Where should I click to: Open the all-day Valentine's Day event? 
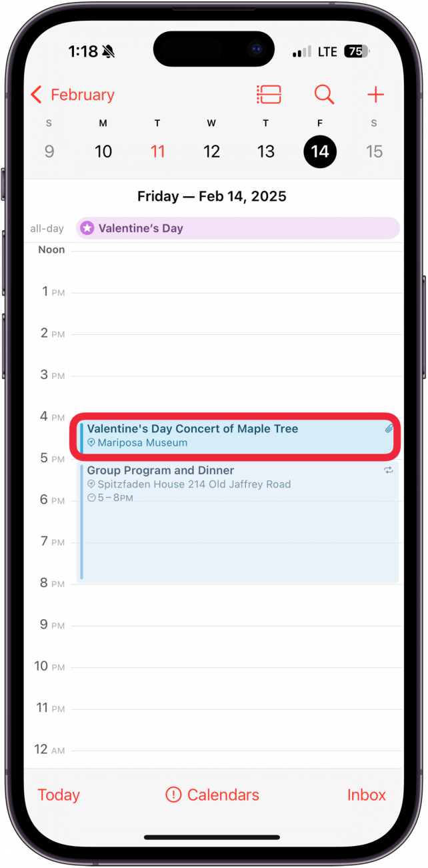point(238,228)
